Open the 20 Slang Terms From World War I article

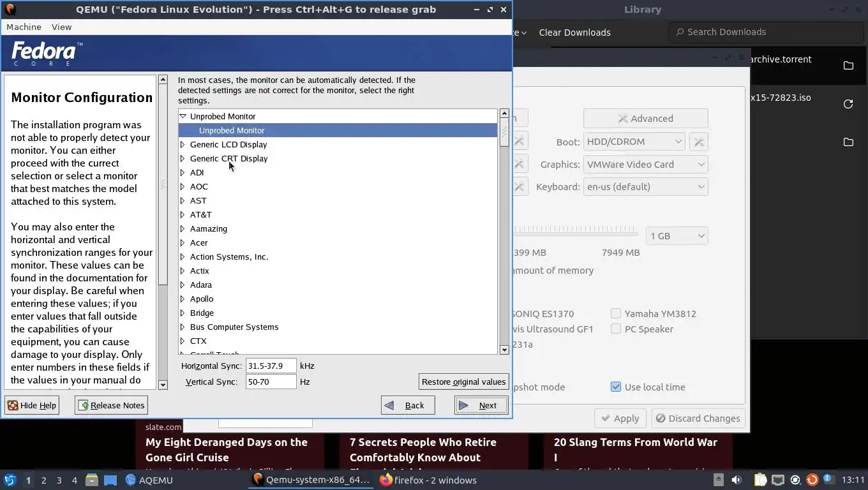636,450
